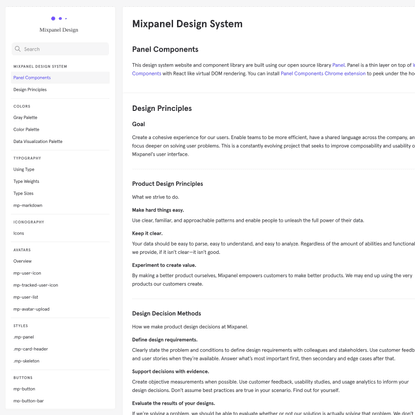The image size is (415, 415).
Task: Navigate to mp-user-list page
Action: coord(26,298)
